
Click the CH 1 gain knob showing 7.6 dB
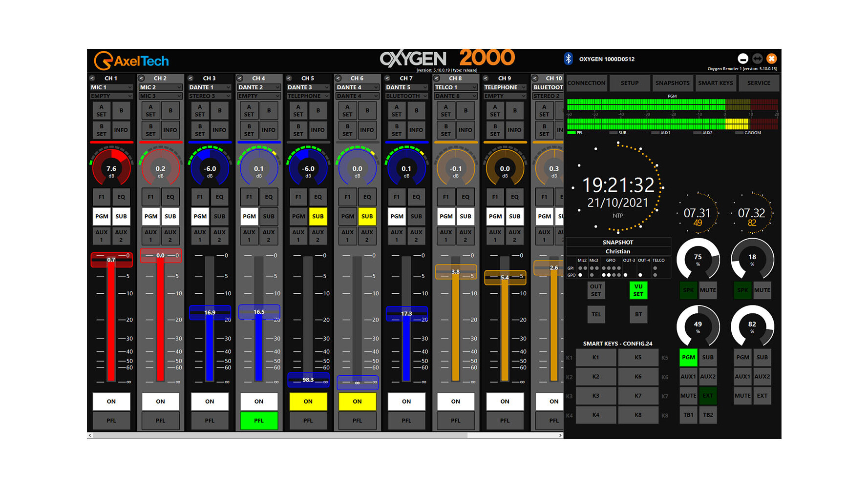(x=111, y=169)
